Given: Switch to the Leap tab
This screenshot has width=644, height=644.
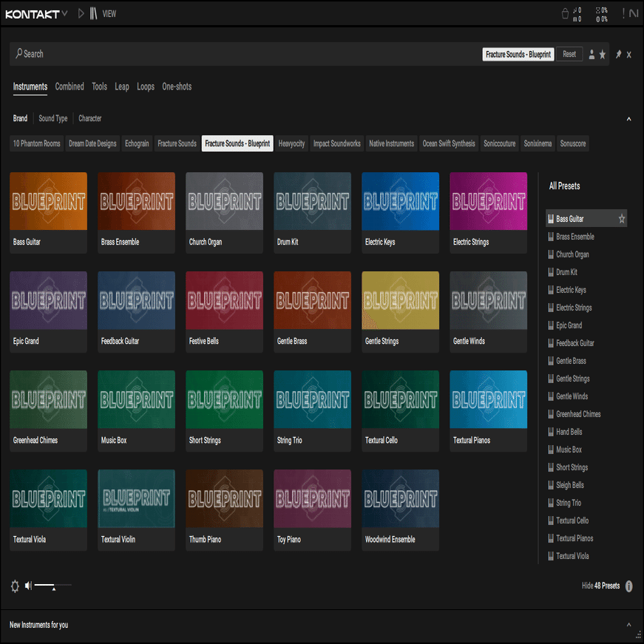Looking at the screenshot, I should click(122, 87).
